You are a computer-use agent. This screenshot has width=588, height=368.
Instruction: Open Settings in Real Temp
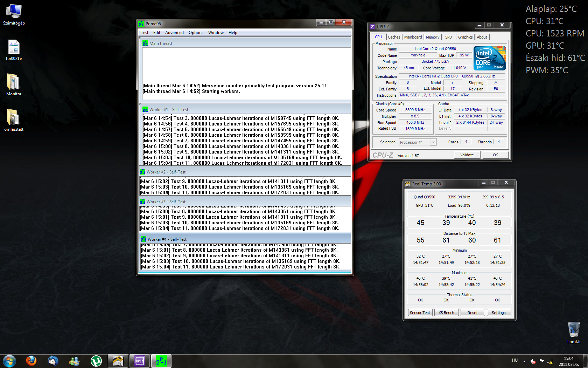point(499,313)
